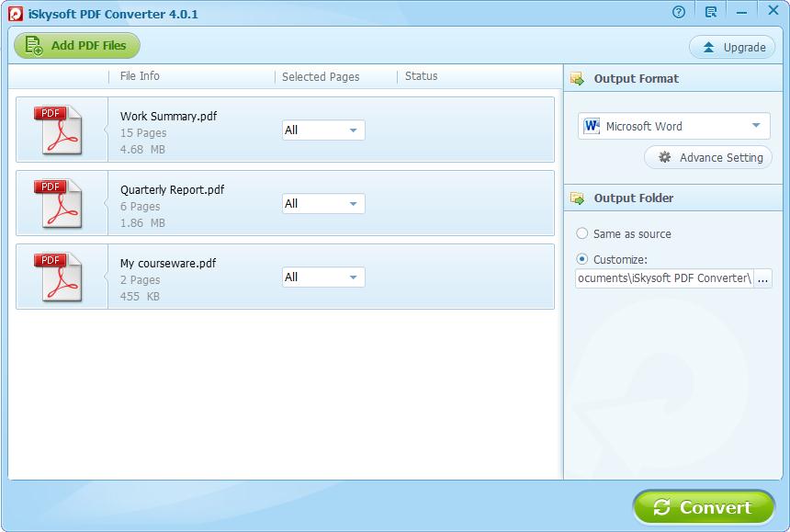Start conversion with the Convert button
The height and width of the screenshot is (532, 790).
(704, 507)
